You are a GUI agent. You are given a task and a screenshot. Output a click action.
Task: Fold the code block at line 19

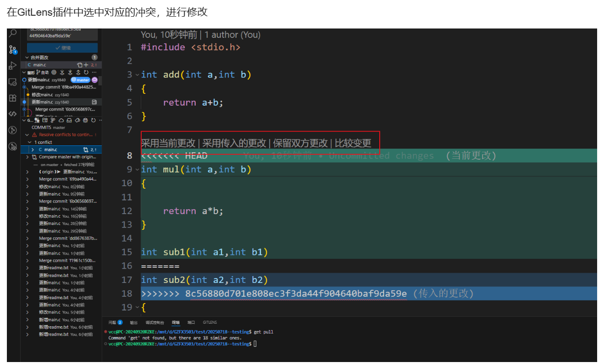tap(137, 308)
